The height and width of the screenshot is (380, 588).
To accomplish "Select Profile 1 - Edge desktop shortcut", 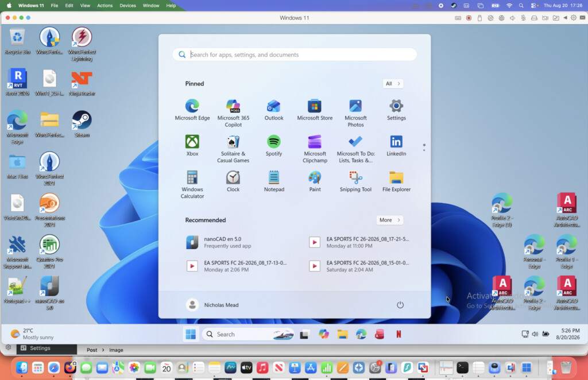I will click(x=567, y=252).
